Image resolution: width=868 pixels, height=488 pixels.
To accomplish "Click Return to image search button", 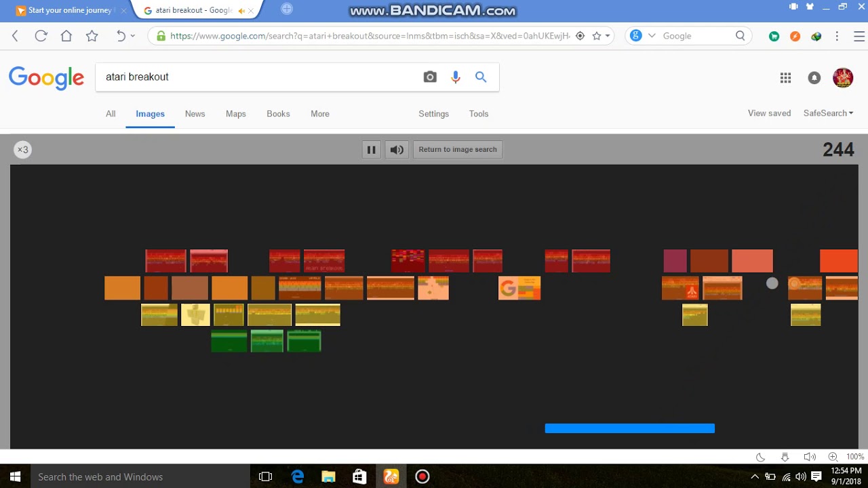I will pyautogui.click(x=458, y=150).
